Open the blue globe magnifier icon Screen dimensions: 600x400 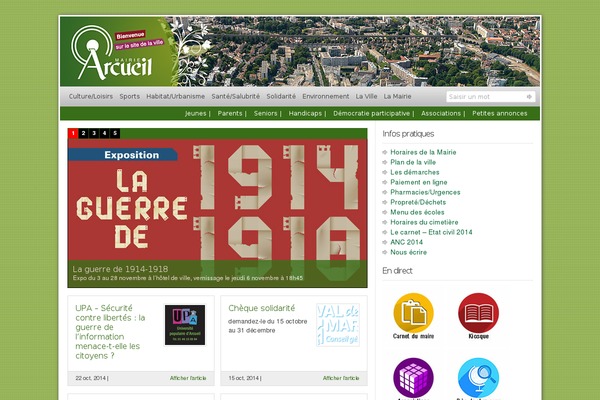point(478,377)
